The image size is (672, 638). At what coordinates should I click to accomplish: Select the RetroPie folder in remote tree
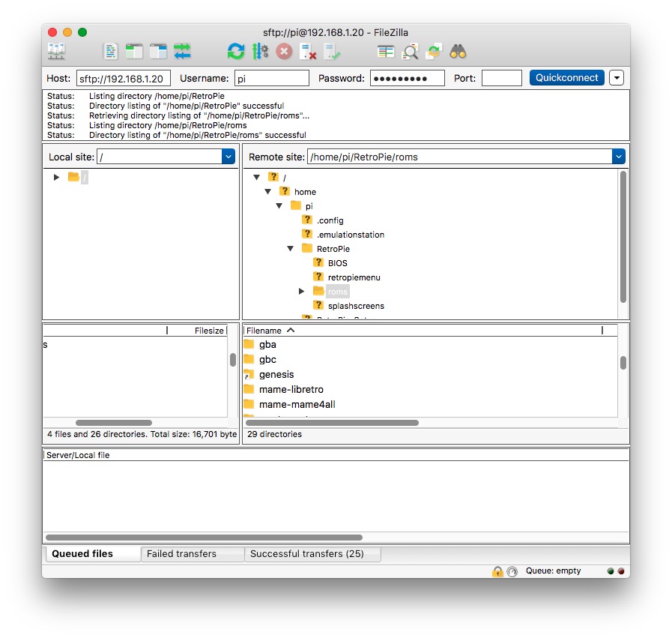click(x=333, y=249)
